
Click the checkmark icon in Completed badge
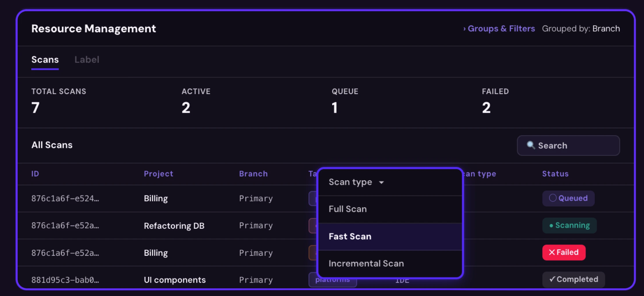click(552, 279)
